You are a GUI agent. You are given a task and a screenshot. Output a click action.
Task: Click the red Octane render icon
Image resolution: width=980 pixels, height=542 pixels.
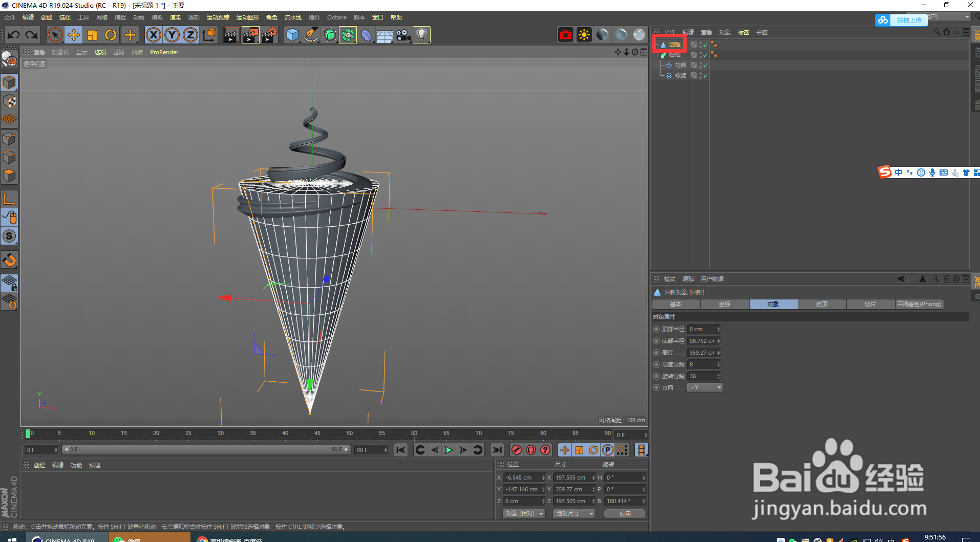tap(565, 35)
